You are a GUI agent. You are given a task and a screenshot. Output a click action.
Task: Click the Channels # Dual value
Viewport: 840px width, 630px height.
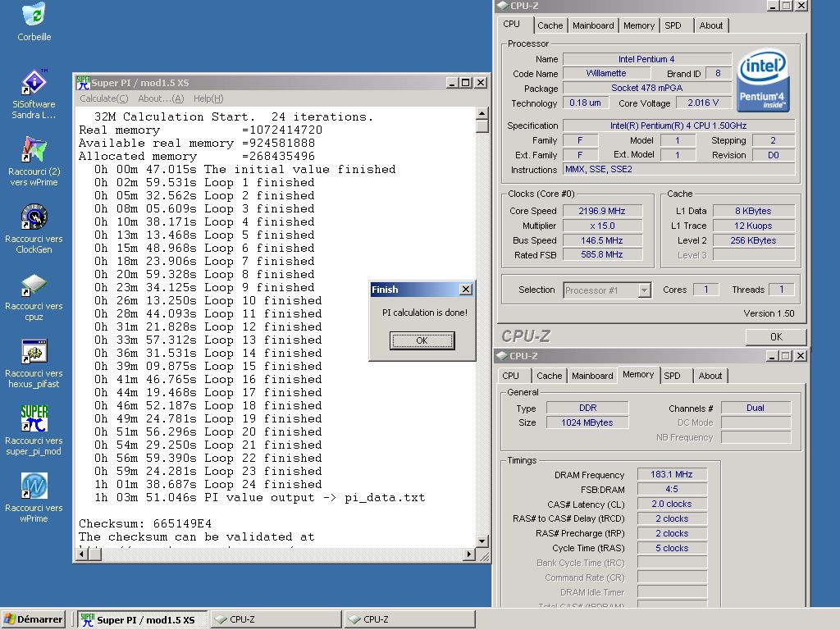click(756, 409)
